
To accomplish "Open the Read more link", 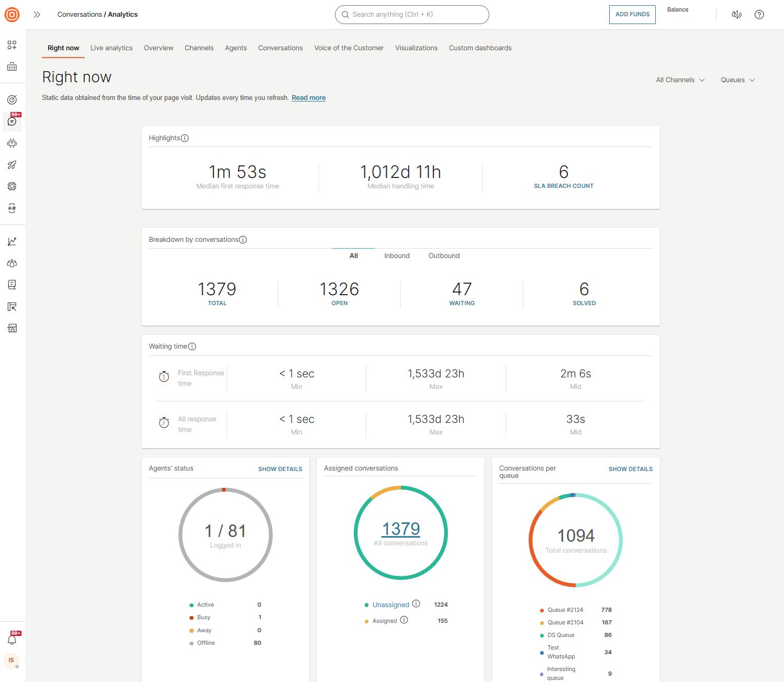I will (308, 97).
